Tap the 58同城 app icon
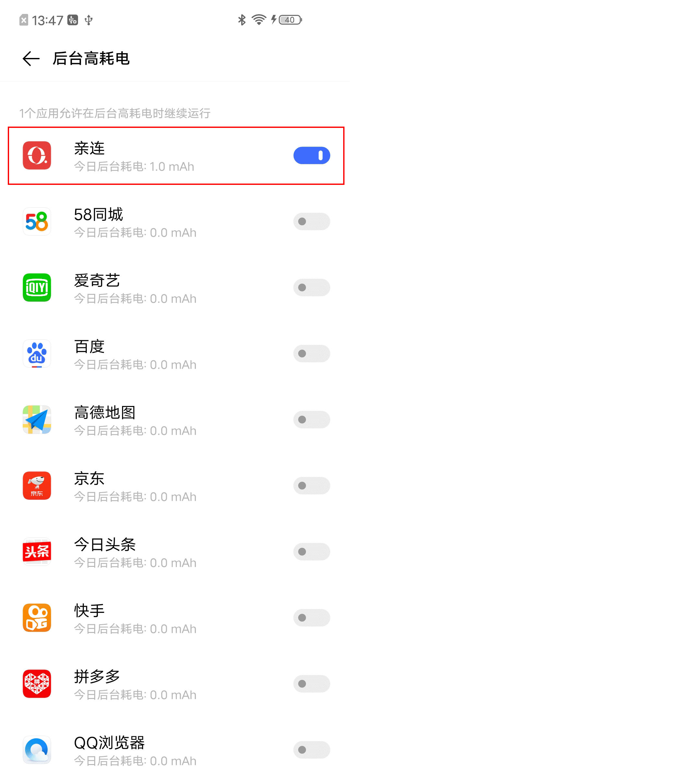The height and width of the screenshot is (777, 700). [x=37, y=221]
